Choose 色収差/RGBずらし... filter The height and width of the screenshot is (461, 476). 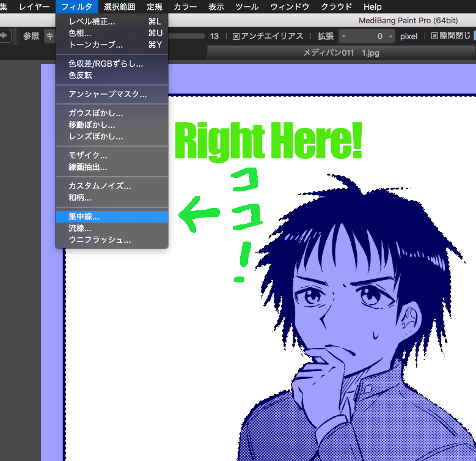tap(112, 64)
